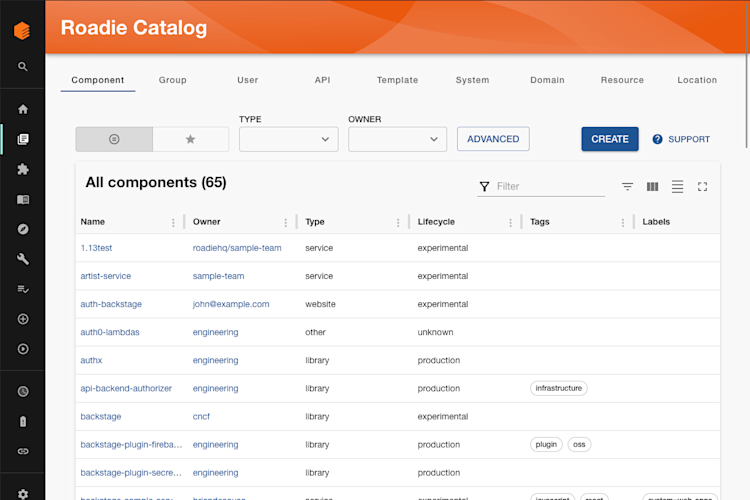This screenshot has height=500, width=750.
Task: Click the sidebar play-circle icon
Action: coord(22,349)
